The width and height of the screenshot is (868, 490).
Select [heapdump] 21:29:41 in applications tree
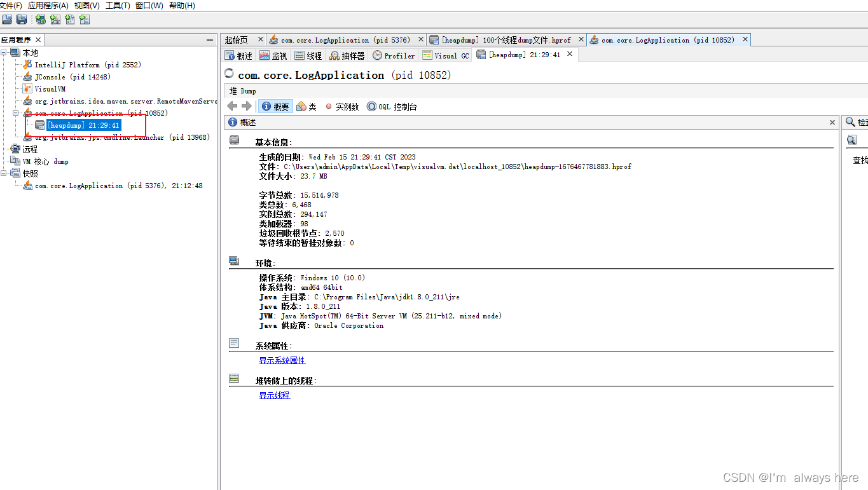pyautogui.click(x=83, y=125)
